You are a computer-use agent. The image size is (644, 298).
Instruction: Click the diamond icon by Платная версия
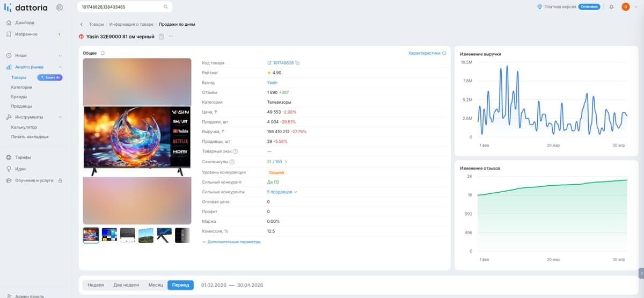(540, 7)
